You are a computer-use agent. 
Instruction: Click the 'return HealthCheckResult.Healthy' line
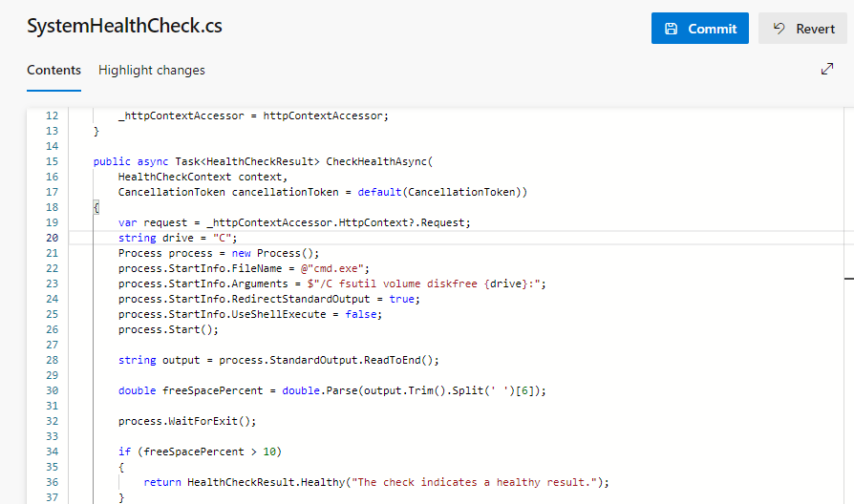point(376,482)
